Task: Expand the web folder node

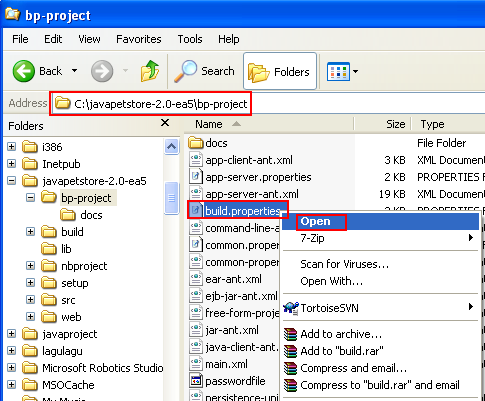Action: [x=30, y=317]
